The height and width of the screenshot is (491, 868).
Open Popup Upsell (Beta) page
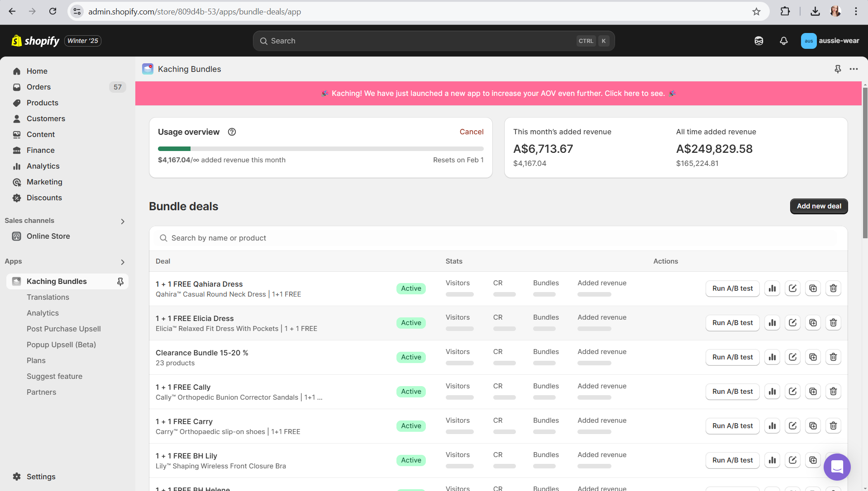coord(61,345)
